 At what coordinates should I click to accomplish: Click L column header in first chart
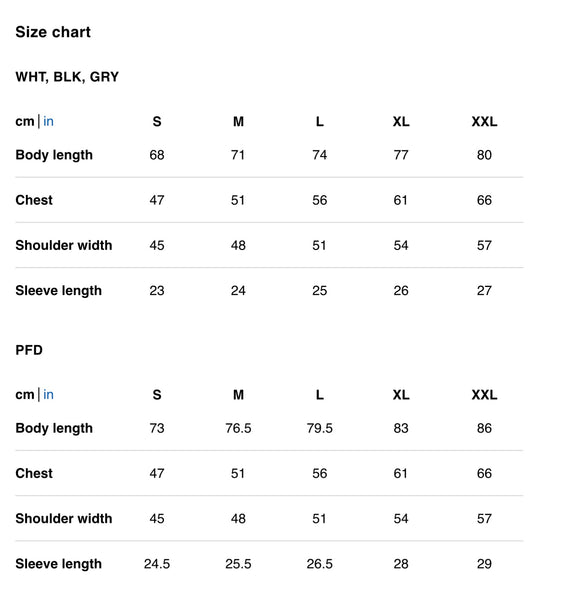pyautogui.click(x=320, y=122)
